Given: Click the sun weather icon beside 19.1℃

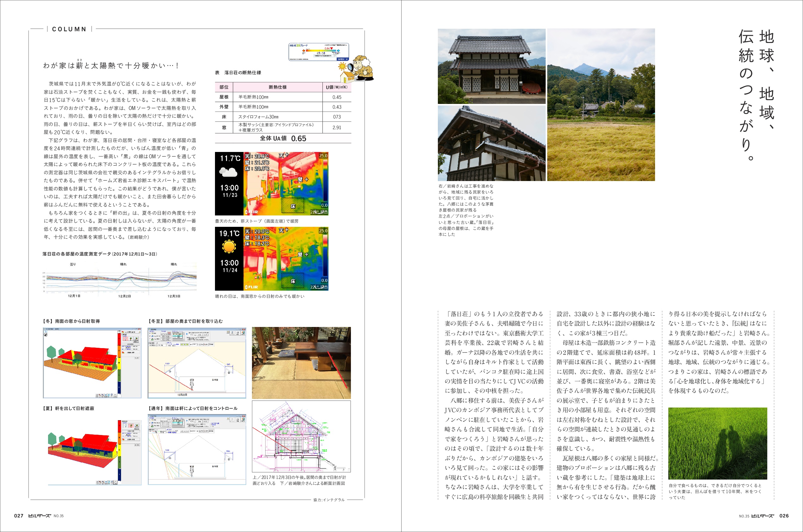Looking at the screenshot, I should point(229,246).
